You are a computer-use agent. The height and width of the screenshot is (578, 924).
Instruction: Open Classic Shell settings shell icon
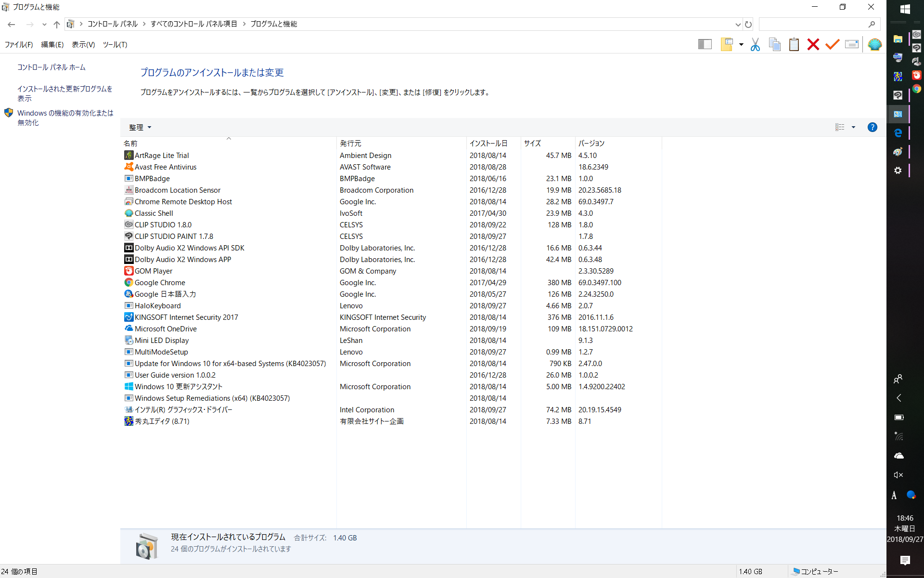(874, 45)
